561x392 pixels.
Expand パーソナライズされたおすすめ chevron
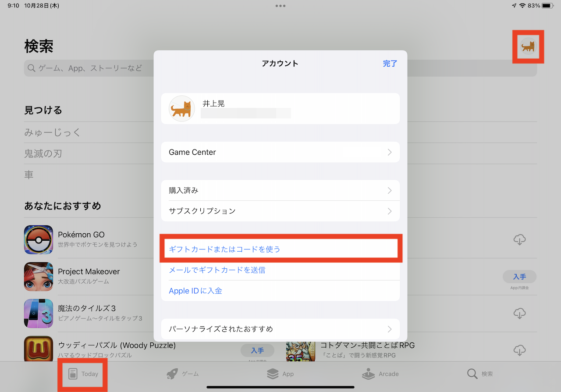point(390,329)
